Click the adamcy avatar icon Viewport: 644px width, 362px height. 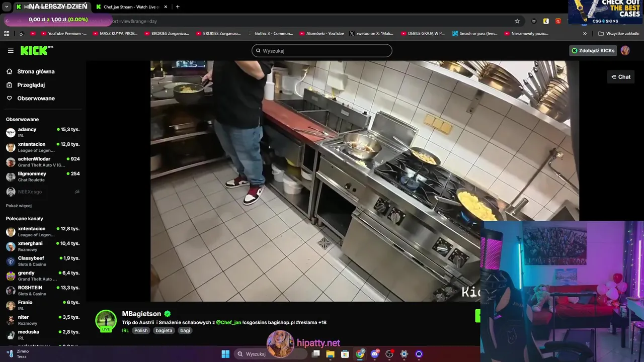[11, 133]
